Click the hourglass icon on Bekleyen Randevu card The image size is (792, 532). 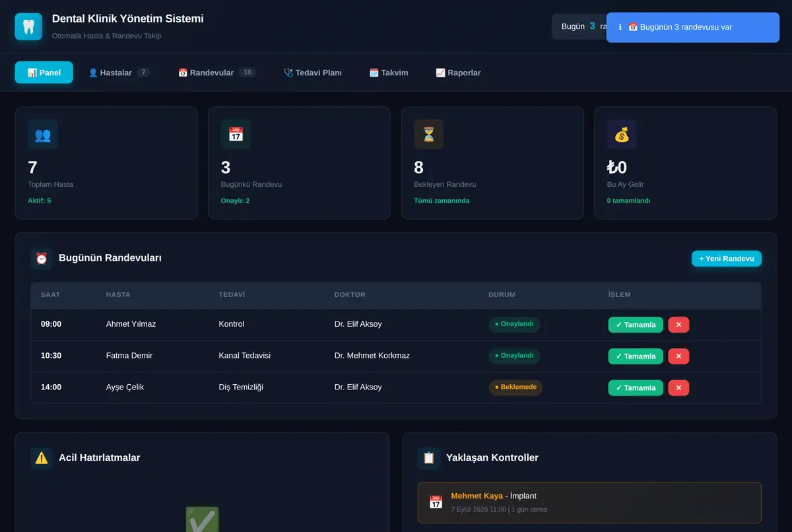click(429, 135)
